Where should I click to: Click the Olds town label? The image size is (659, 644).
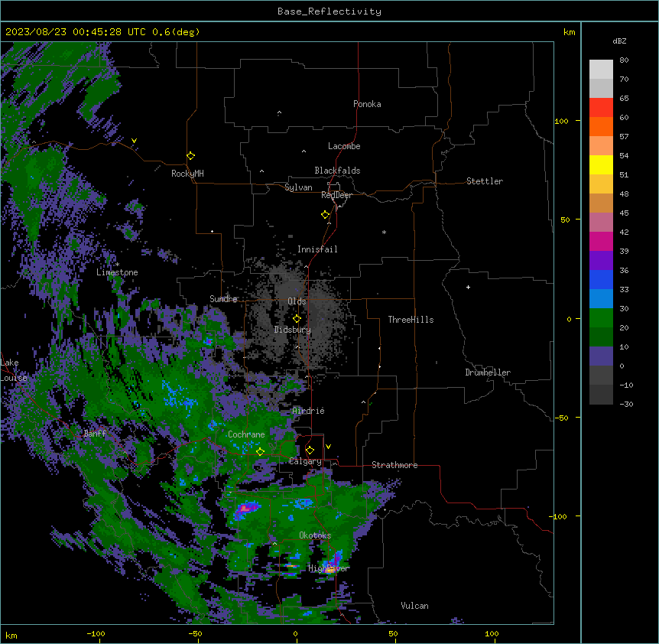(x=297, y=301)
